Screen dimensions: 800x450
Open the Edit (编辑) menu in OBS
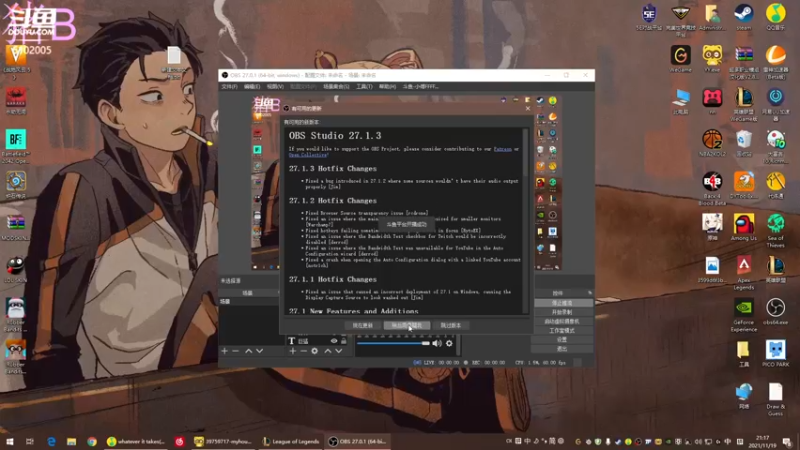tap(252, 87)
